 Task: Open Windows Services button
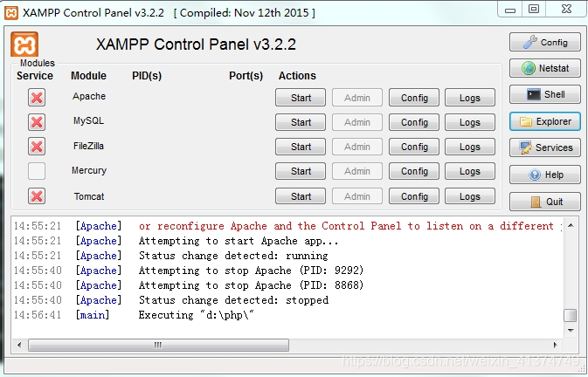click(545, 147)
